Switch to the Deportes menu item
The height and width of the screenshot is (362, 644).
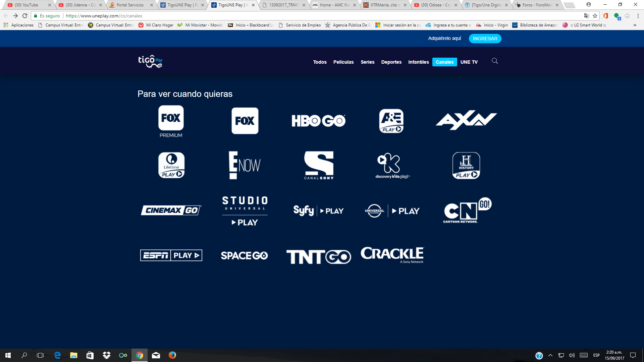[x=391, y=62]
